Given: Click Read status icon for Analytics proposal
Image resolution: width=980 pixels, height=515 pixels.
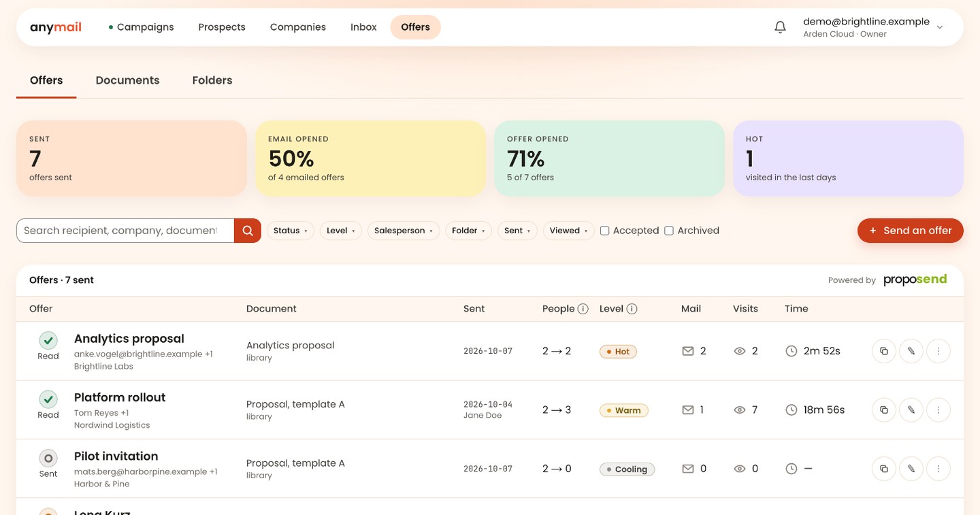Looking at the screenshot, I should click(x=48, y=340).
